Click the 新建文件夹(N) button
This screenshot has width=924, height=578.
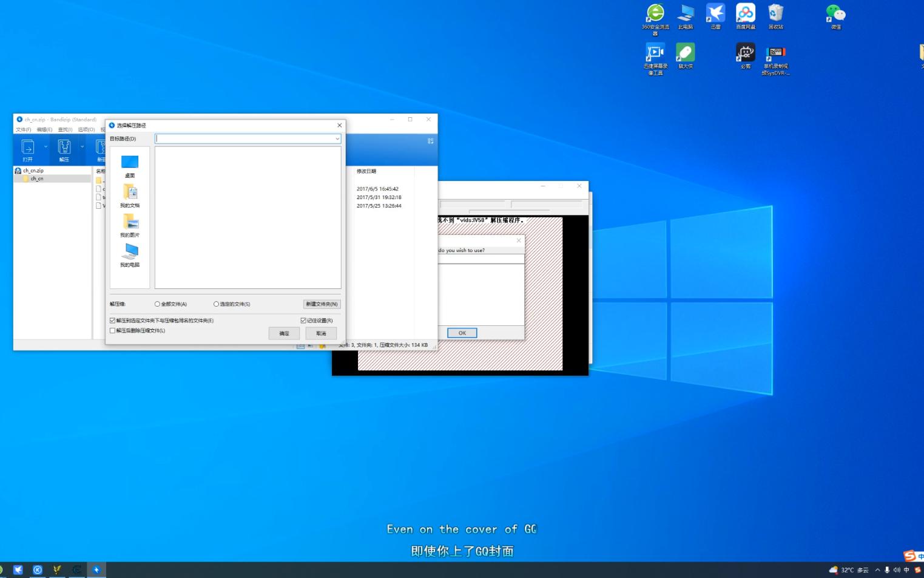pos(322,304)
